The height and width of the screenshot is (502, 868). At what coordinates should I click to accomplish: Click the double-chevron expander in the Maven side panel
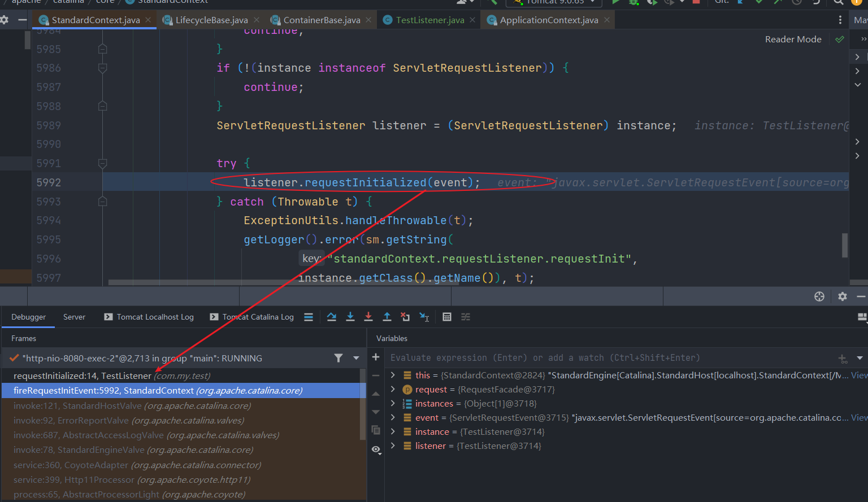click(863, 39)
